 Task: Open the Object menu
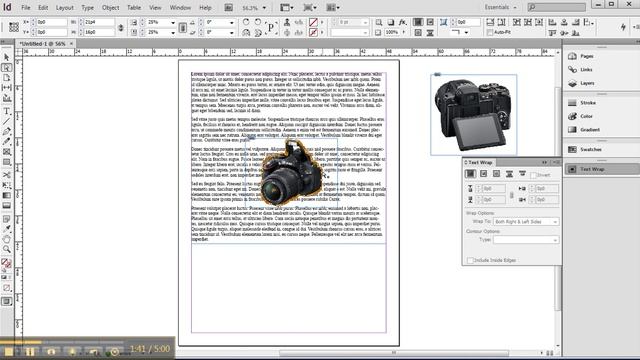[110, 8]
